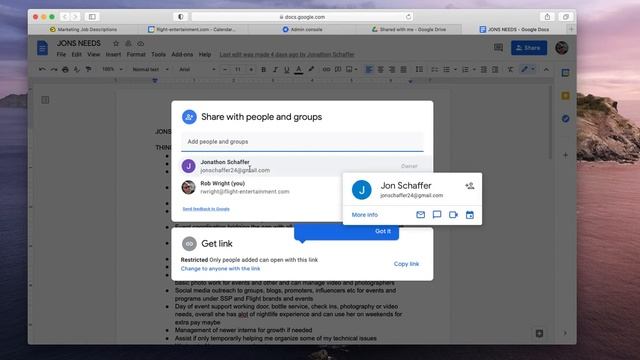The width and height of the screenshot is (640, 360).
Task: Open the File menu
Action: [x=61, y=54]
